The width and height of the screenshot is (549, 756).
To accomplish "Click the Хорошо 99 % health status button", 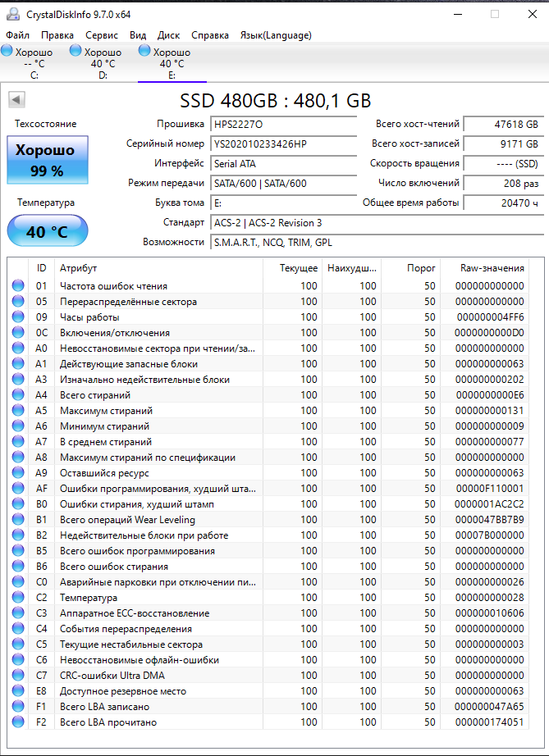I will tap(48, 160).
